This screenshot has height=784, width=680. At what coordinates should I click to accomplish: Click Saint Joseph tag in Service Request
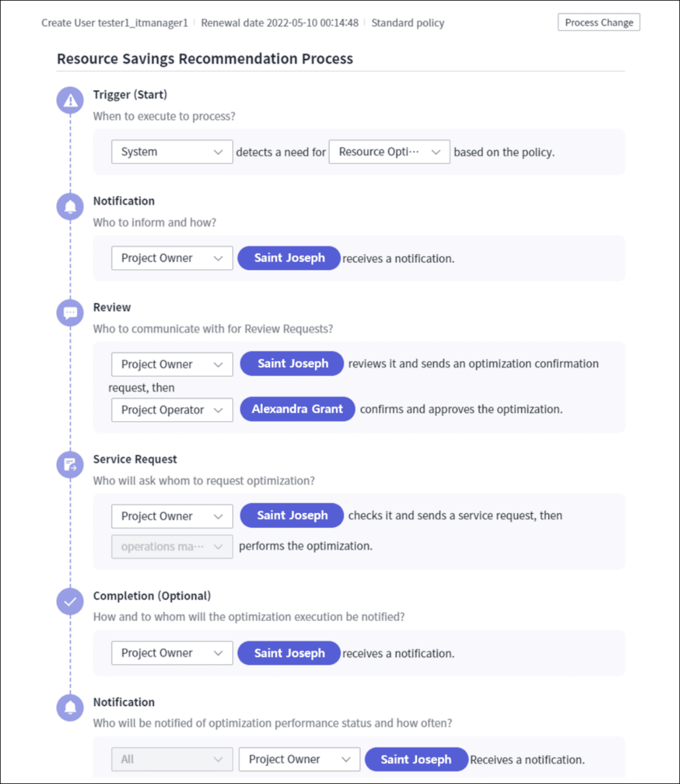click(x=292, y=515)
